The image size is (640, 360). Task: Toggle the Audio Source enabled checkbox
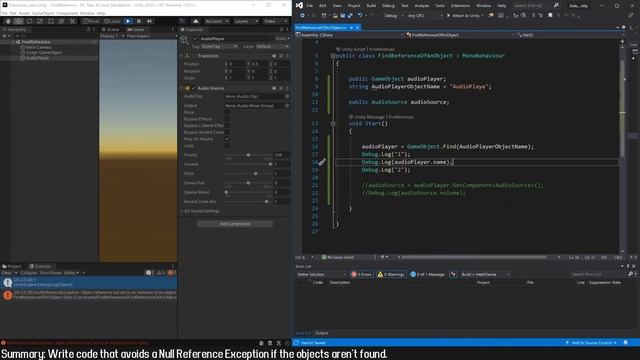(x=194, y=88)
